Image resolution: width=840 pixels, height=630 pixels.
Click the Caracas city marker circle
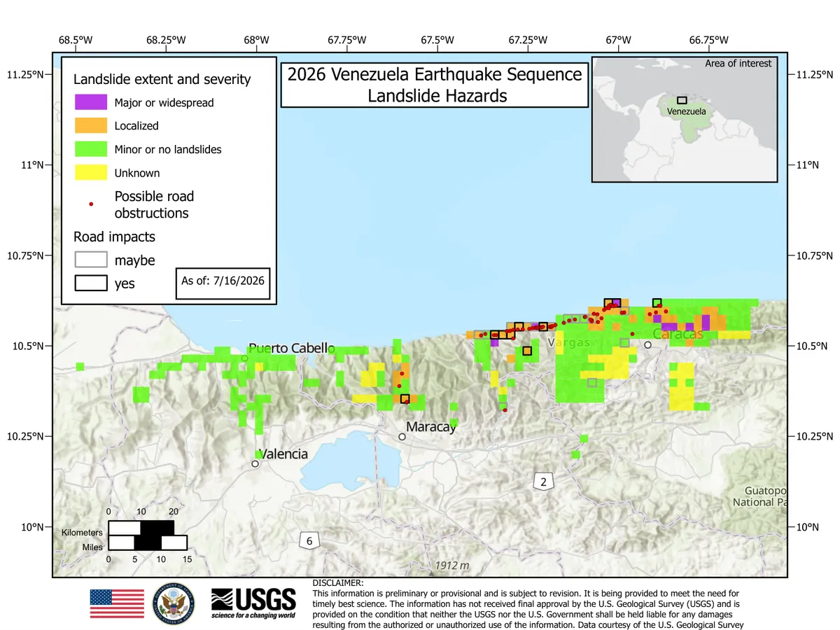(x=647, y=344)
